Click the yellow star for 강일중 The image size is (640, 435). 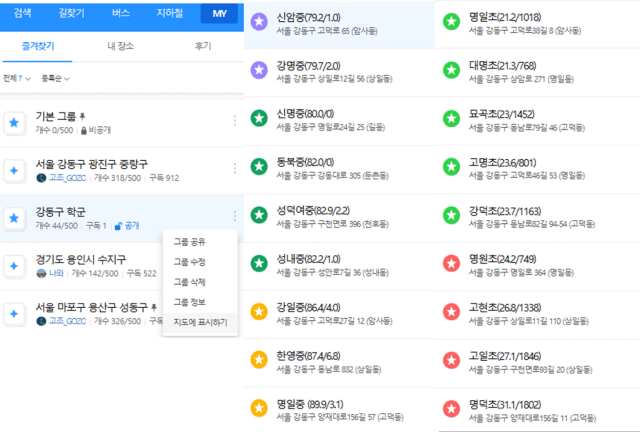coord(259,312)
